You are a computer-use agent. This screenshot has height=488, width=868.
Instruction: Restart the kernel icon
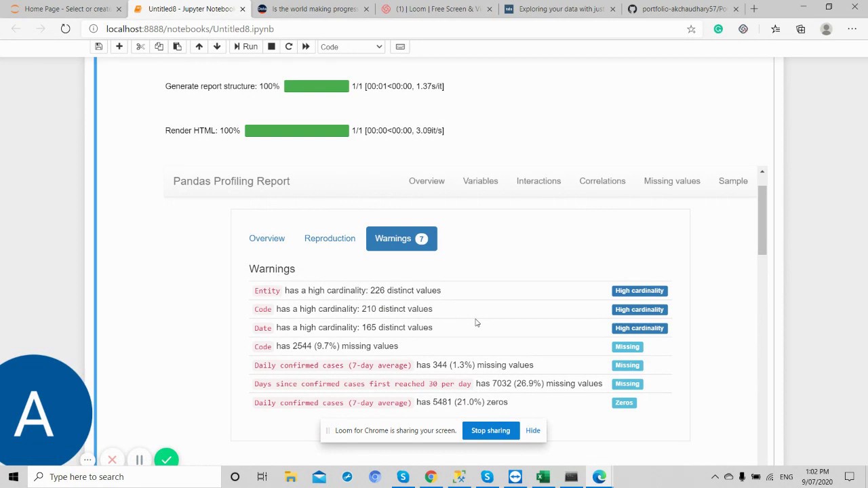tap(289, 47)
